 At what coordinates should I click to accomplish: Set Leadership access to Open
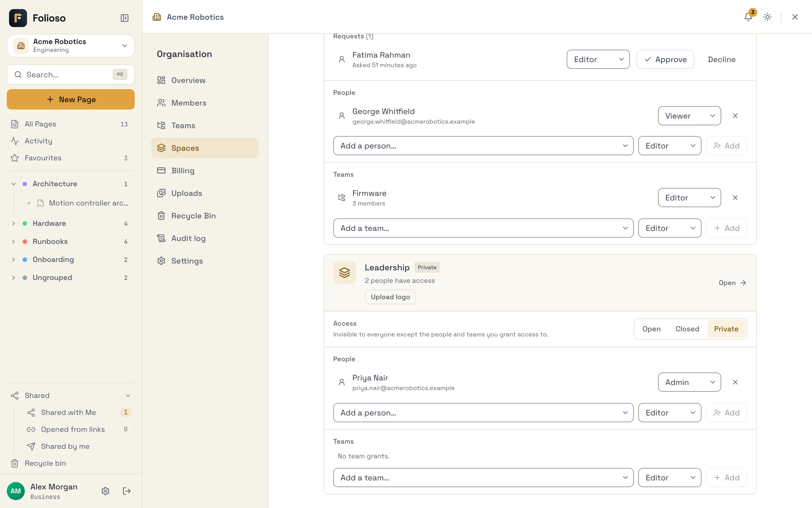pyautogui.click(x=651, y=329)
